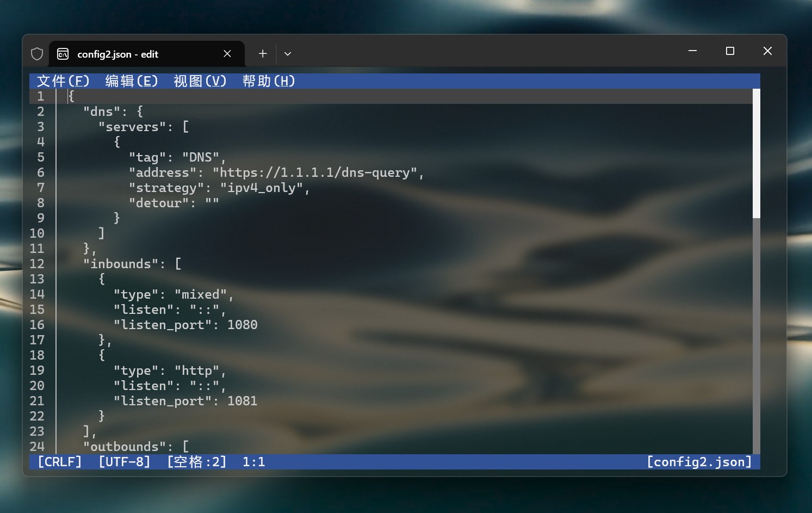Click the "outbounds" key text
Viewport: 812px width, 513px height.
125,447
